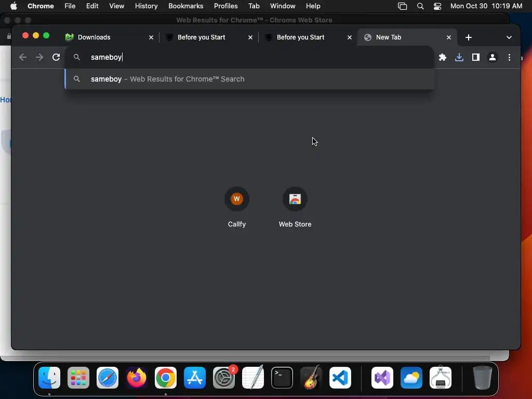Reload the current page
This screenshot has width=532, height=399.
56,57
